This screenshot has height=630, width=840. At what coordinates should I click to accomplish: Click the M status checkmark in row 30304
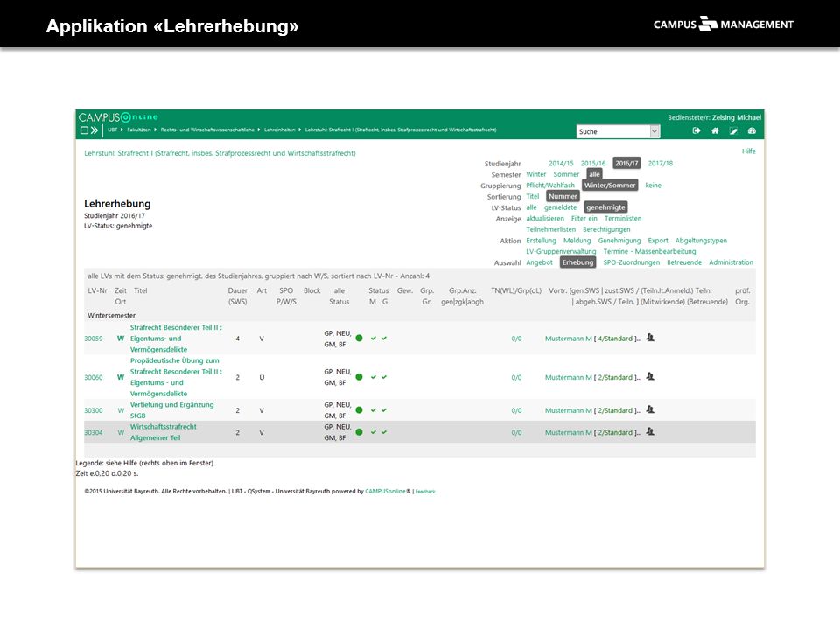click(x=374, y=432)
